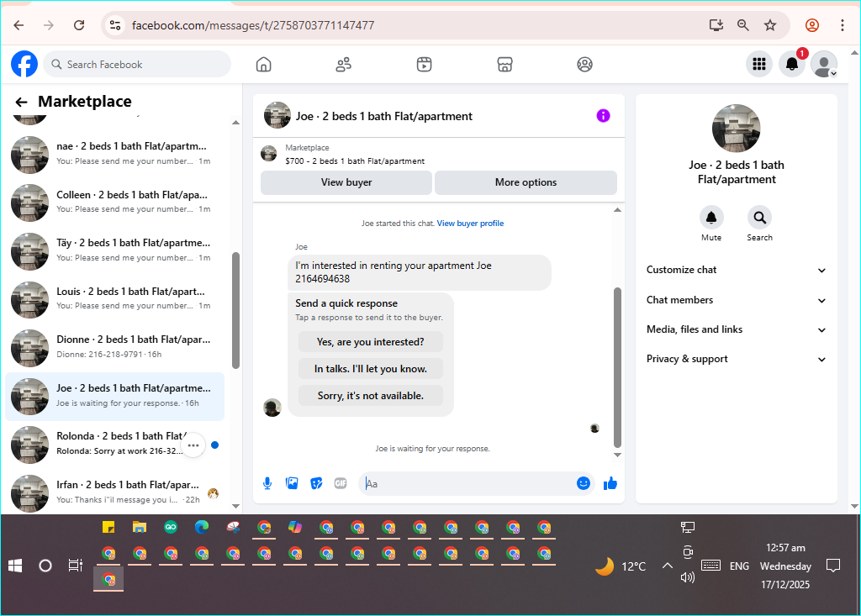Image resolution: width=861 pixels, height=616 pixels.
Task: Open Task View on taskbar
Action: 75,566
